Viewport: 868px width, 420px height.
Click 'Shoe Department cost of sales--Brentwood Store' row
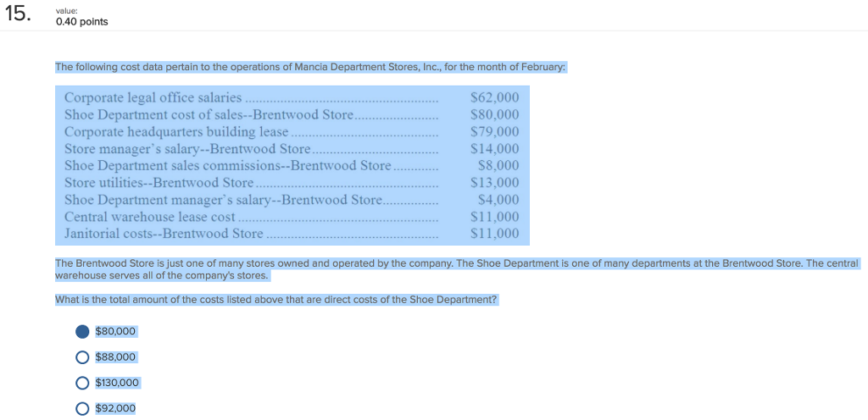tap(209, 115)
